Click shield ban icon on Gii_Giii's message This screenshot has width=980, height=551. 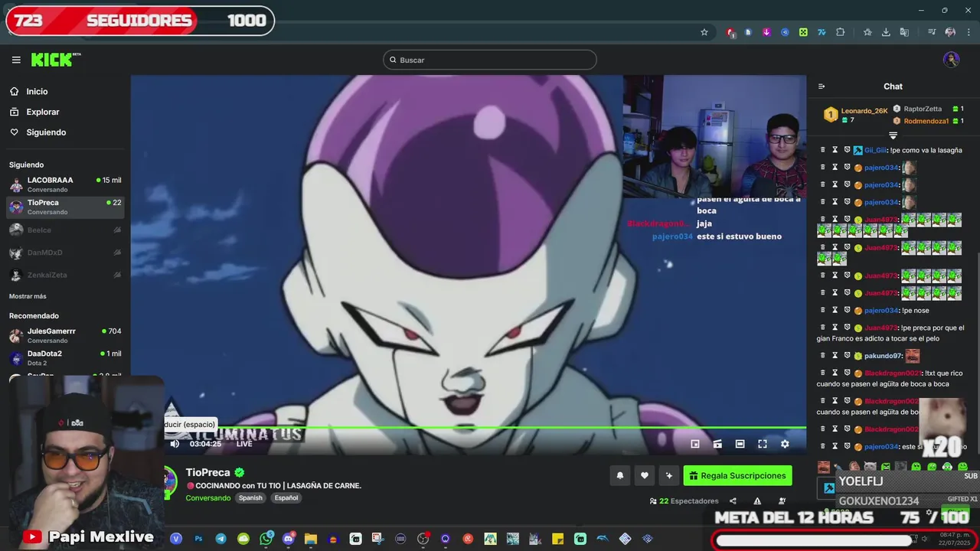click(847, 150)
